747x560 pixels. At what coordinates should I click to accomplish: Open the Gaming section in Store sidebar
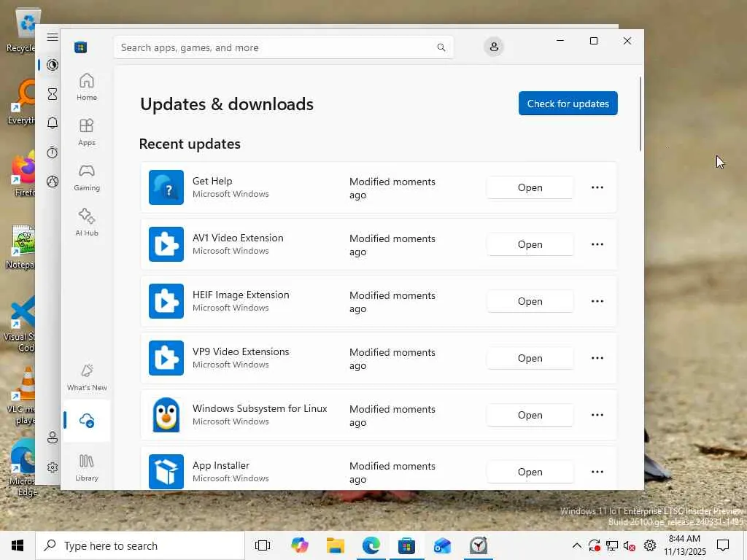coord(87,178)
